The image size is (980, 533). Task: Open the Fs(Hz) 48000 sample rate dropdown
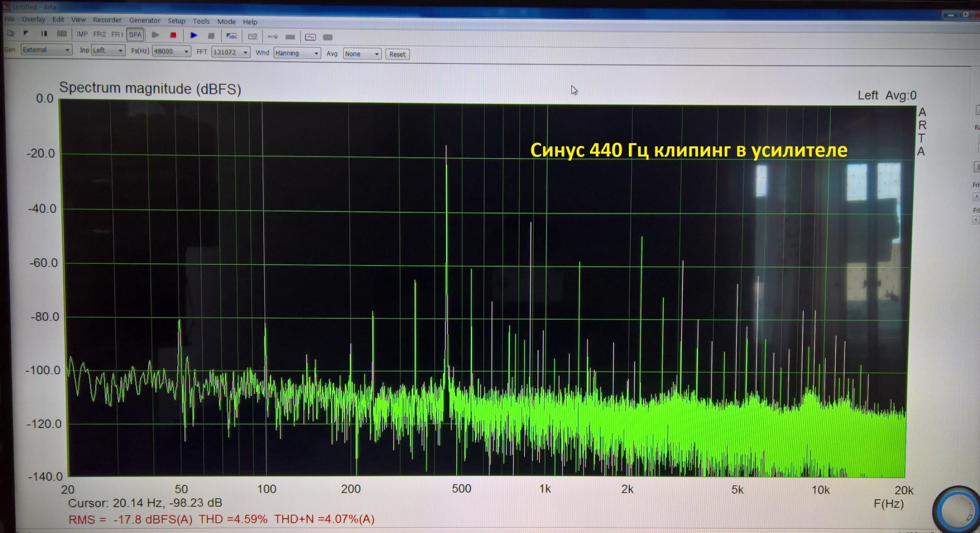(x=171, y=52)
